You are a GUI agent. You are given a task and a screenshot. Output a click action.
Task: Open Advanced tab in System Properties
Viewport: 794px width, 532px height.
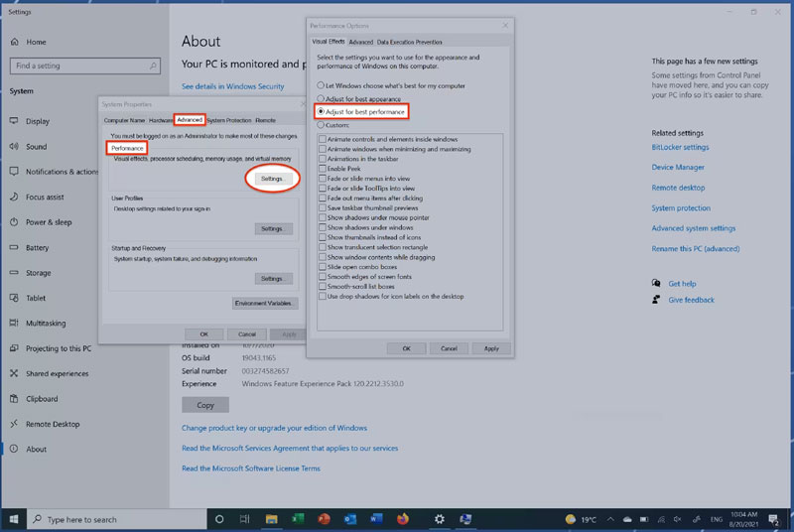[190, 120]
